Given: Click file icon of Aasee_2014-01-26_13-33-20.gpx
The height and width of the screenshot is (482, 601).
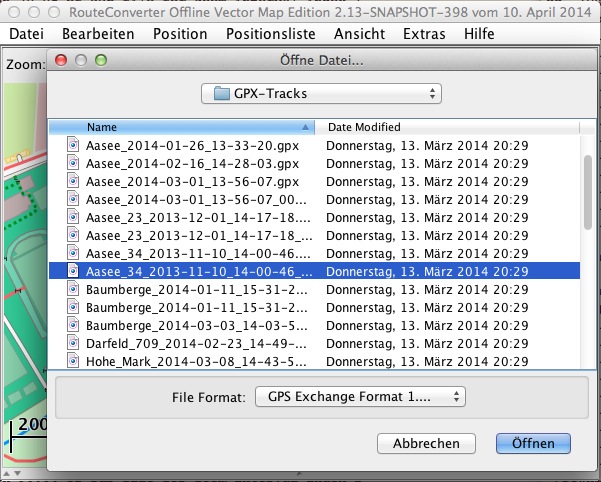Looking at the screenshot, I should coord(72,145).
